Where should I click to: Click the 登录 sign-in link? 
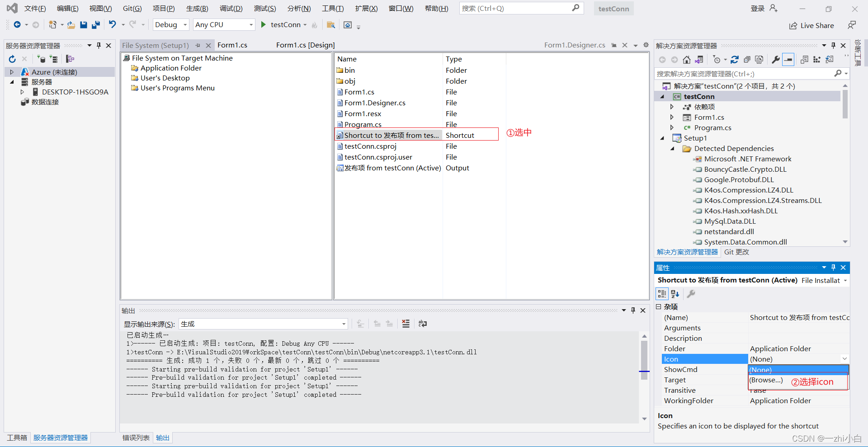tap(758, 9)
